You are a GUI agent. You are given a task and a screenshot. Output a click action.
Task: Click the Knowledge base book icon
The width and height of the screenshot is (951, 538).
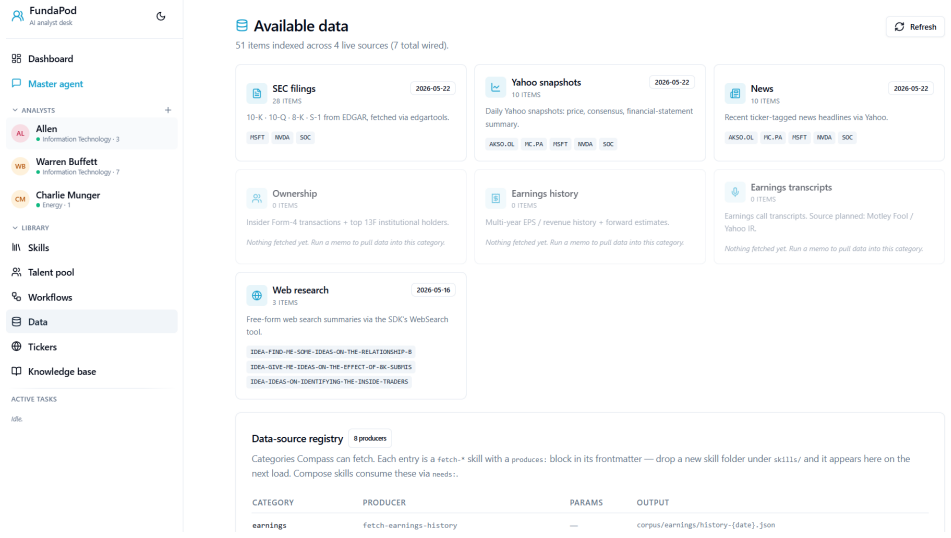(x=16, y=371)
